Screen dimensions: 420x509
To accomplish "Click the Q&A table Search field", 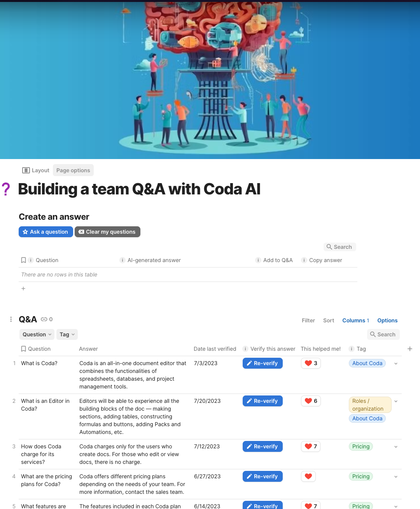I will (383, 334).
